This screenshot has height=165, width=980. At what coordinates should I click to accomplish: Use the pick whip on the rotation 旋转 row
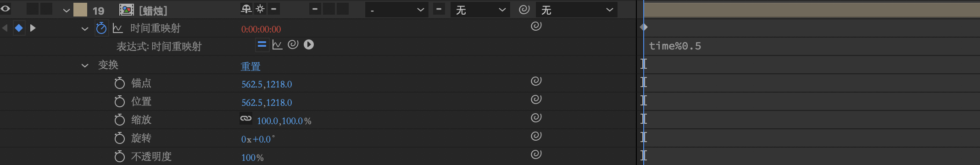tap(536, 136)
